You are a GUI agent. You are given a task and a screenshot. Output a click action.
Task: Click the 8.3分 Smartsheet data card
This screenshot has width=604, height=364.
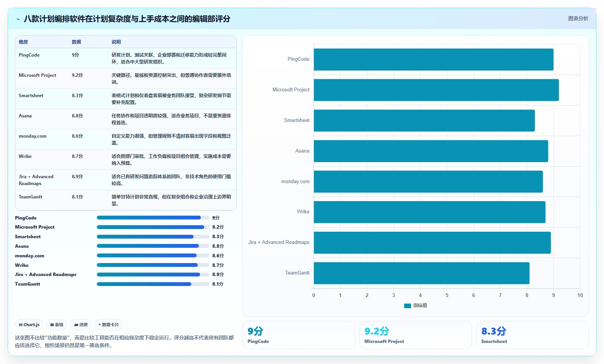pos(532,335)
